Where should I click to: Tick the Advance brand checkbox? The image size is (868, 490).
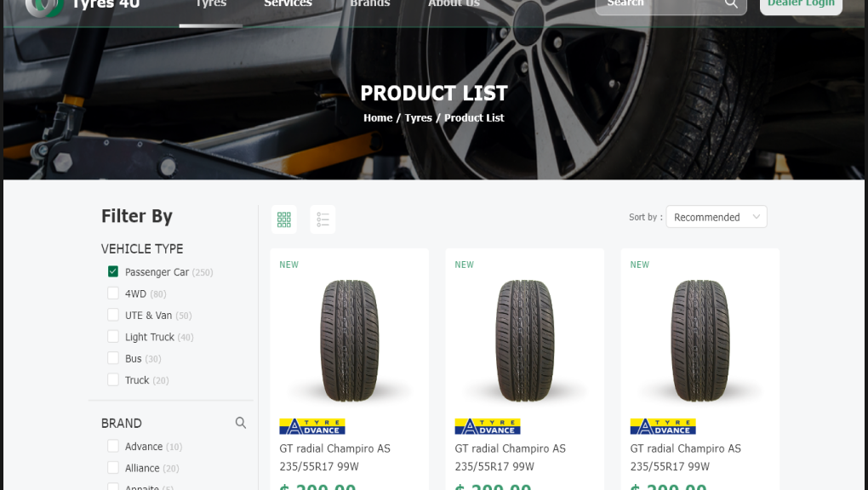click(x=113, y=446)
